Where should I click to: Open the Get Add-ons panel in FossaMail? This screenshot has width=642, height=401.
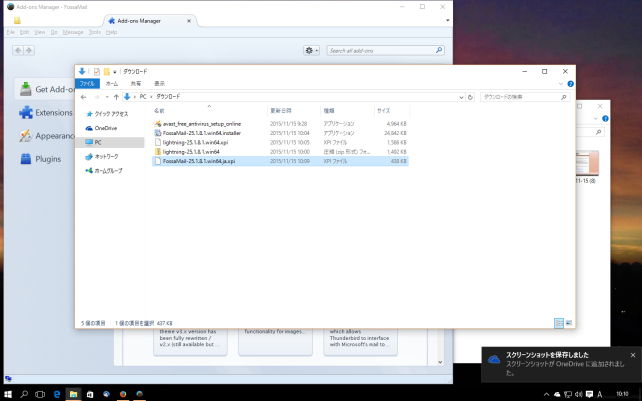point(45,89)
